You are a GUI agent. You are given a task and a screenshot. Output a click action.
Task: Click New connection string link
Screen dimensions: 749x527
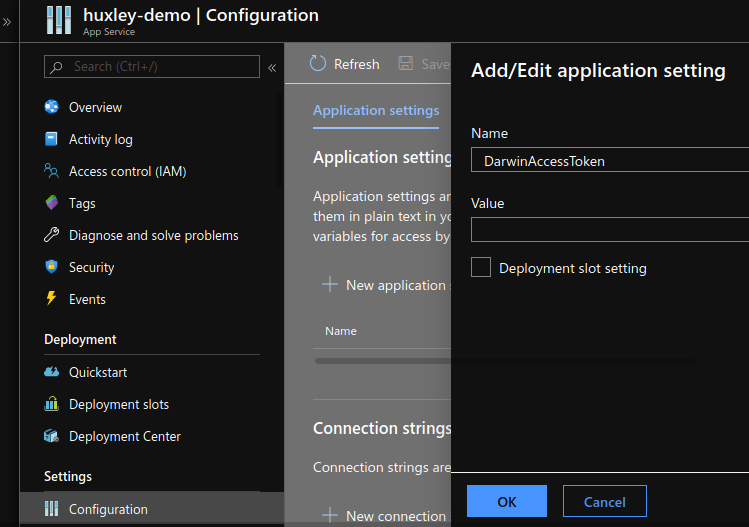tap(396, 516)
